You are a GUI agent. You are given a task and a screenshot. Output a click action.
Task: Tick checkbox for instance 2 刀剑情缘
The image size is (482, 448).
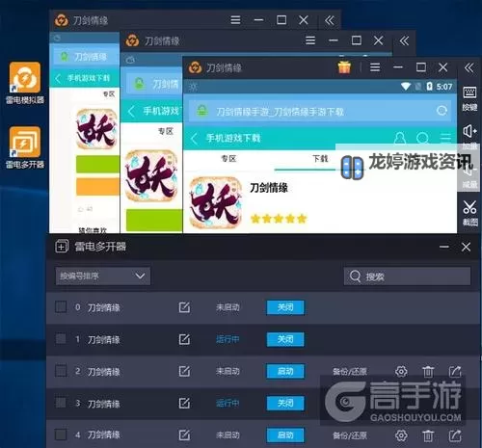[x=61, y=371]
